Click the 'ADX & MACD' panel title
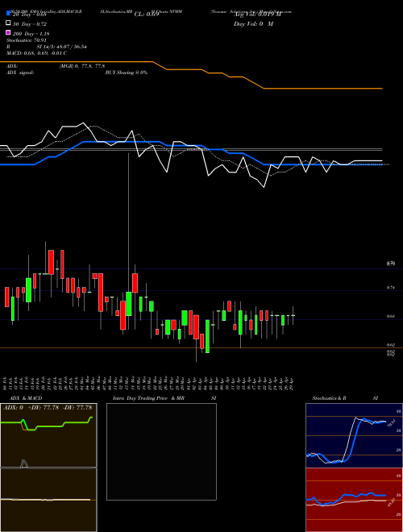 (26, 398)
